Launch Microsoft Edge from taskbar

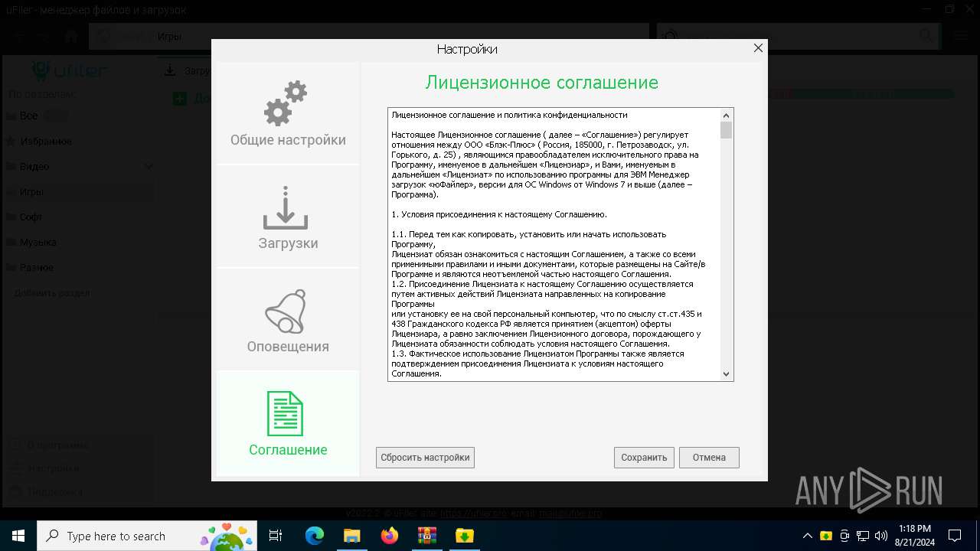(315, 536)
